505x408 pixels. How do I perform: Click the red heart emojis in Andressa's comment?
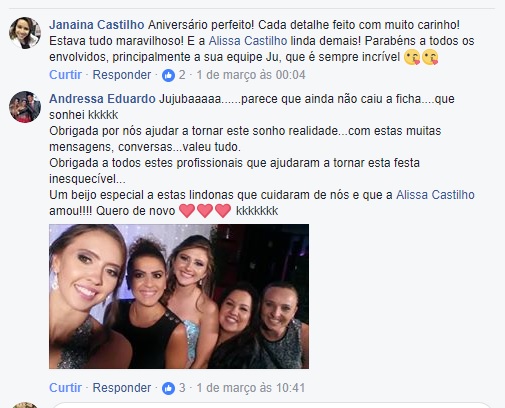tap(205, 211)
